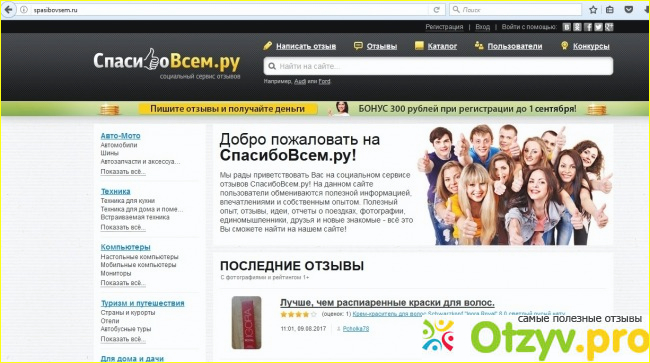Open the Мониторы subcategory
The height and width of the screenshot is (363, 650).
(x=116, y=273)
